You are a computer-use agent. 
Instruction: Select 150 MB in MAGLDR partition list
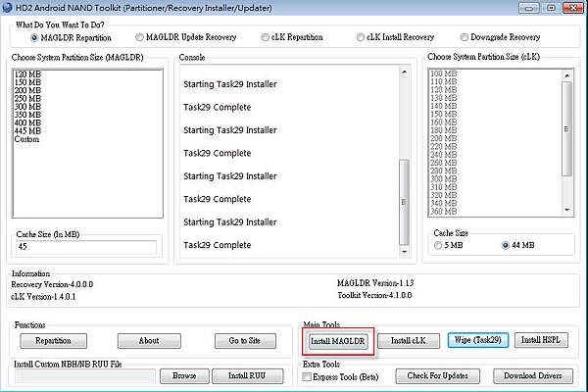[x=27, y=82]
